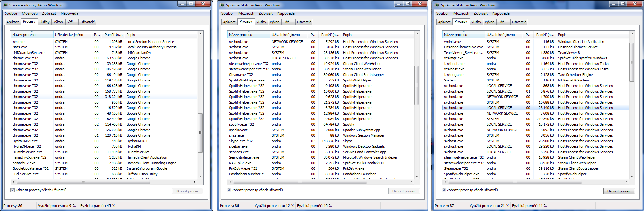Screen dimensions: 644x211
Task: Click the horizontal scroll-left arrow in the 9 % CPU window
Action: click(x=13, y=182)
